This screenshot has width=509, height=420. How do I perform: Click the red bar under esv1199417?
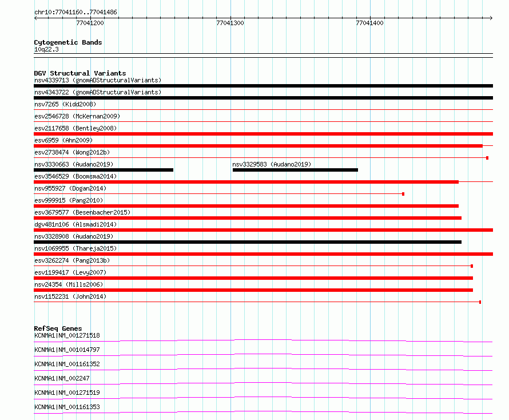253,278
